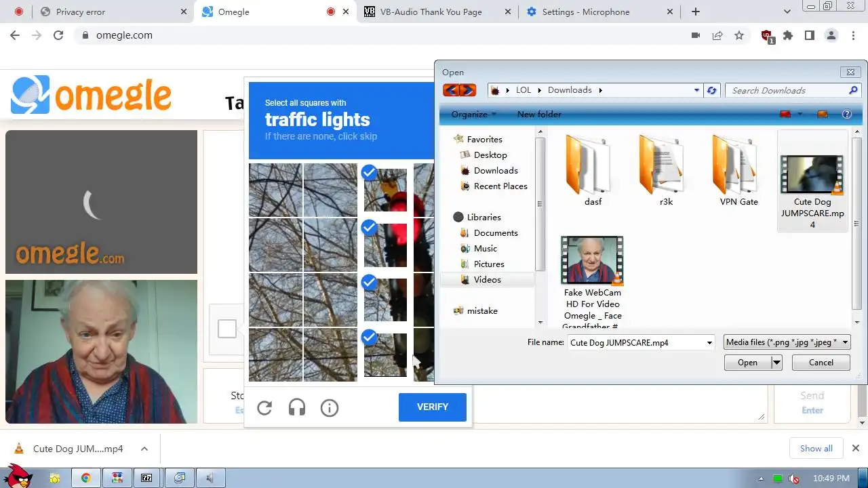Open the file type filter Media files dropdown
The image size is (868, 488).
(787, 342)
